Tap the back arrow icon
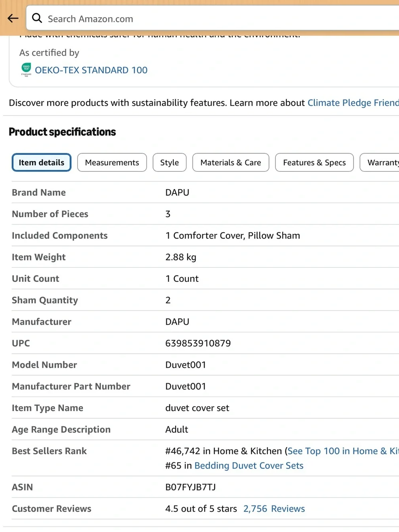The width and height of the screenshot is (399, 532). tap(13, 18)
